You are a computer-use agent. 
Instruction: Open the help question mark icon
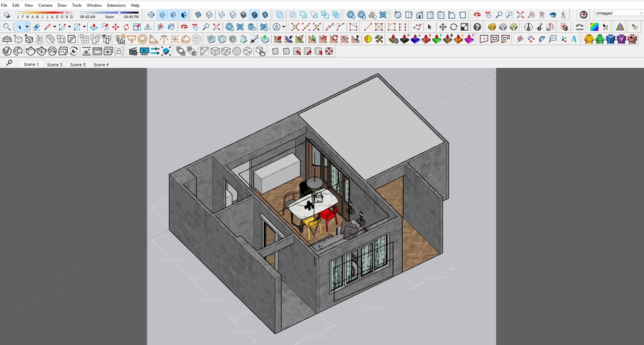[477, 27]
